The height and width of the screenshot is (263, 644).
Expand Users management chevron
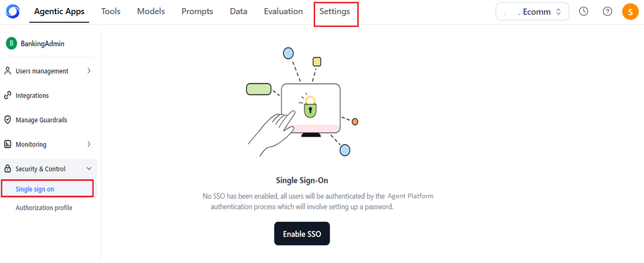click(x=89, y=71)
